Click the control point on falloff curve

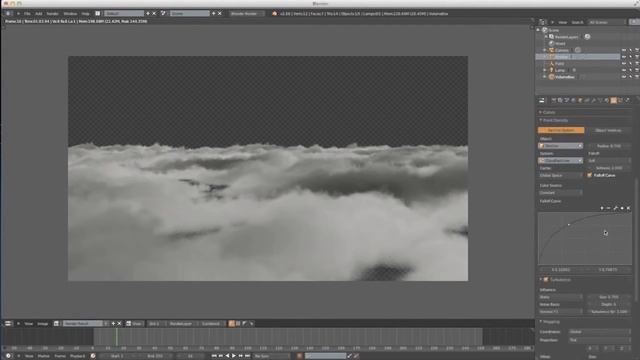pos(569,224)
